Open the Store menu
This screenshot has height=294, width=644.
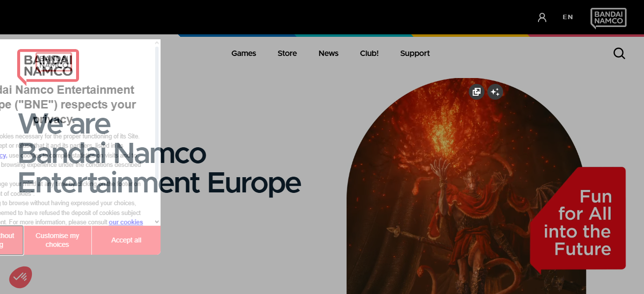coord(287,53)
